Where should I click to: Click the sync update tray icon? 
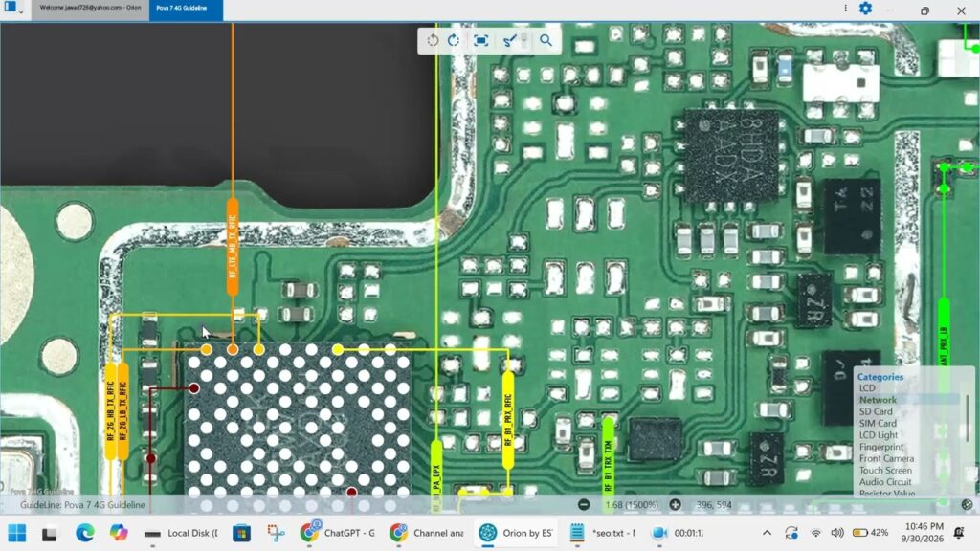click(x=791, y=533)
